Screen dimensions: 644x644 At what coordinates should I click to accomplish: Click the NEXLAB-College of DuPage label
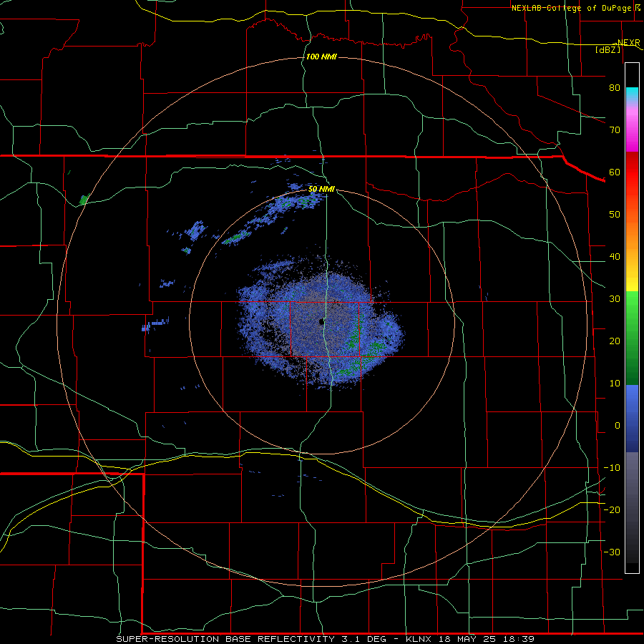572,8
